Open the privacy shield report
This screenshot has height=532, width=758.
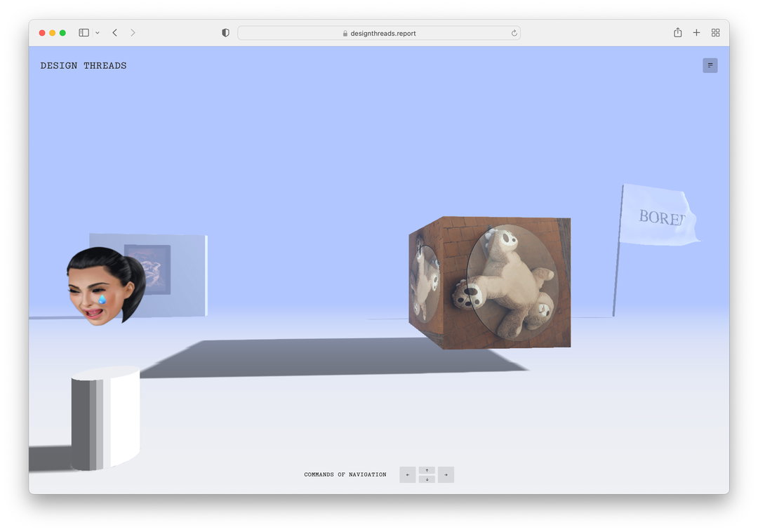coord(225,33)
